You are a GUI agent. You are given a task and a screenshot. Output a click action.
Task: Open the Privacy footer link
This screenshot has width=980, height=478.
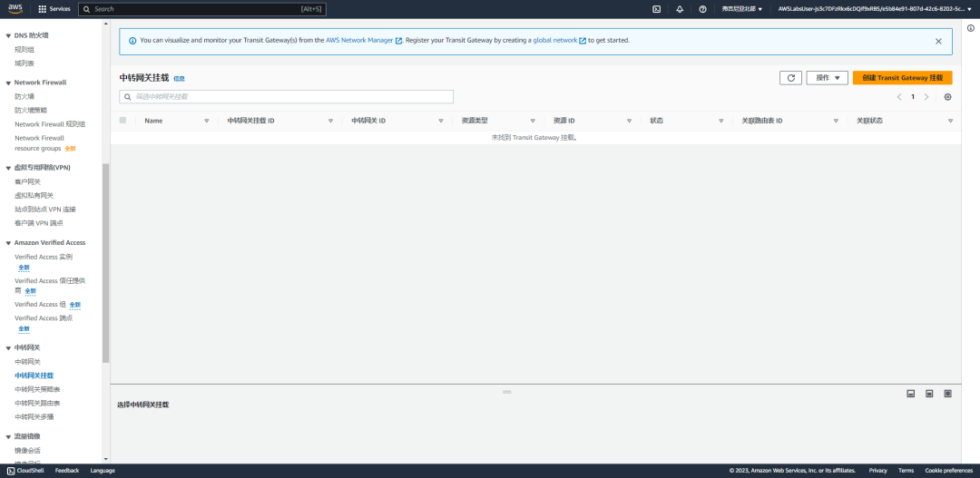click(877, 471)
